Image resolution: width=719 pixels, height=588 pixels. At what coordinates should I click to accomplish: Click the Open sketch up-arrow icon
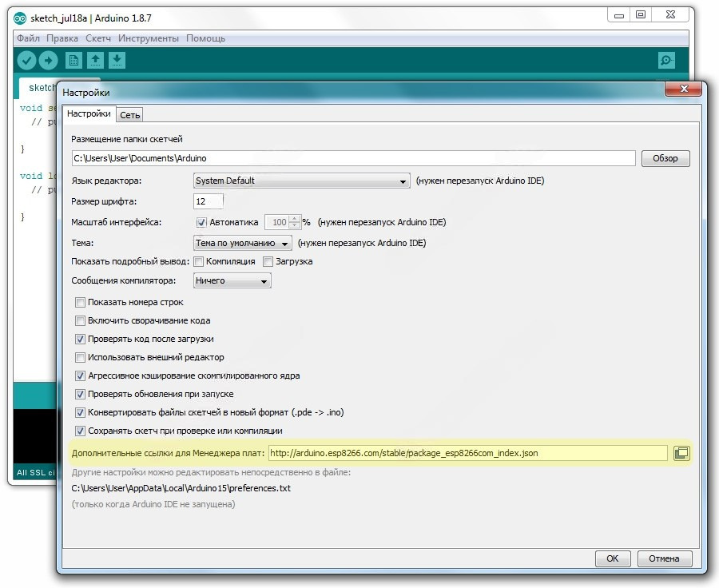pyautogui.click(x=95, y=60)
